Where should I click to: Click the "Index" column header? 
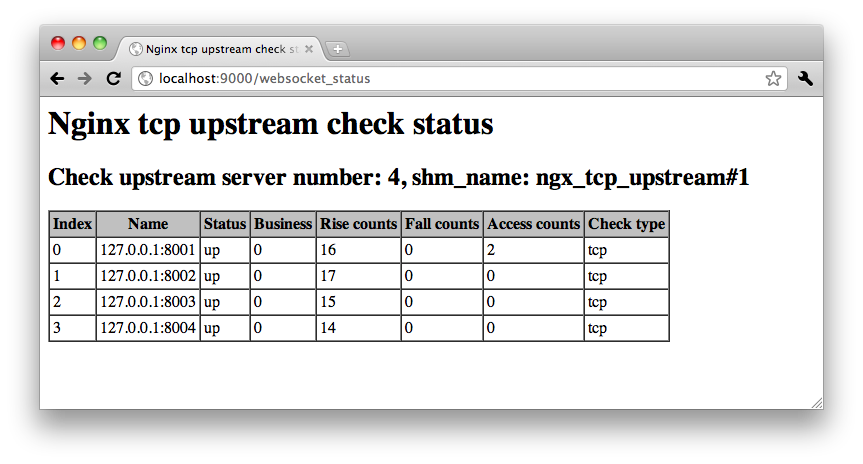pyautogui.click(x=72, y=224)
